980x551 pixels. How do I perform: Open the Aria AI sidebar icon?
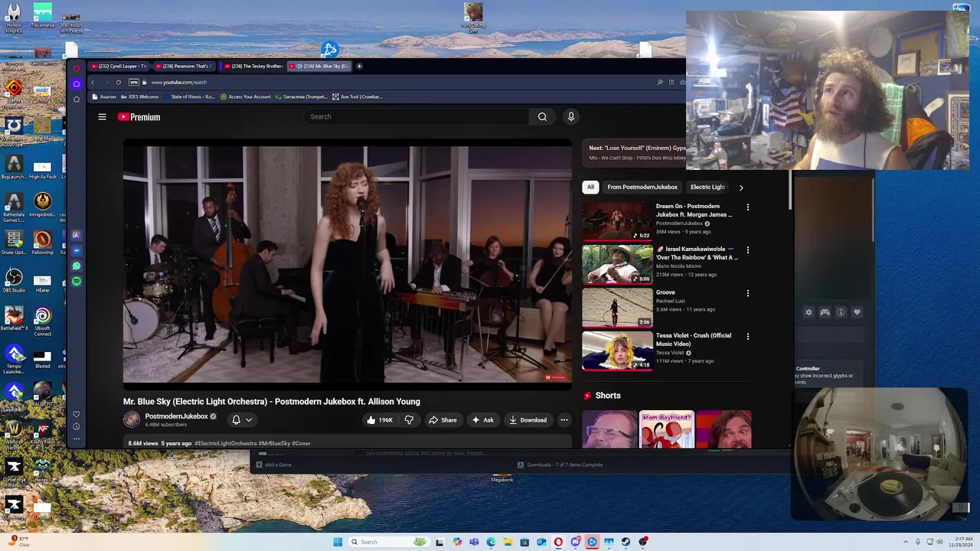[x=77, y=236]
